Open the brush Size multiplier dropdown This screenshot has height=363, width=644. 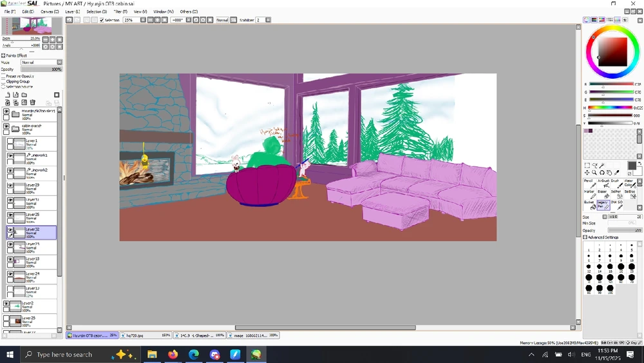click(x=605, y=217)
